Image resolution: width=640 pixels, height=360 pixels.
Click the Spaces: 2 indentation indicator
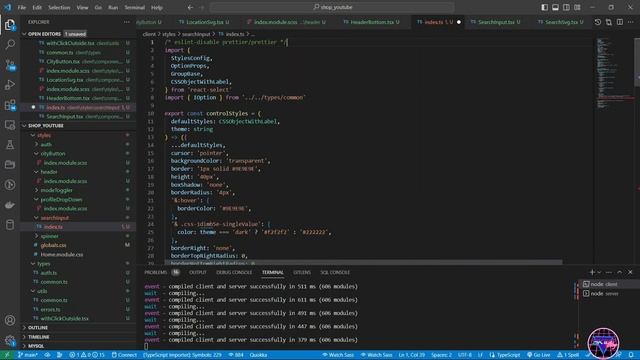tap(441, 355)
